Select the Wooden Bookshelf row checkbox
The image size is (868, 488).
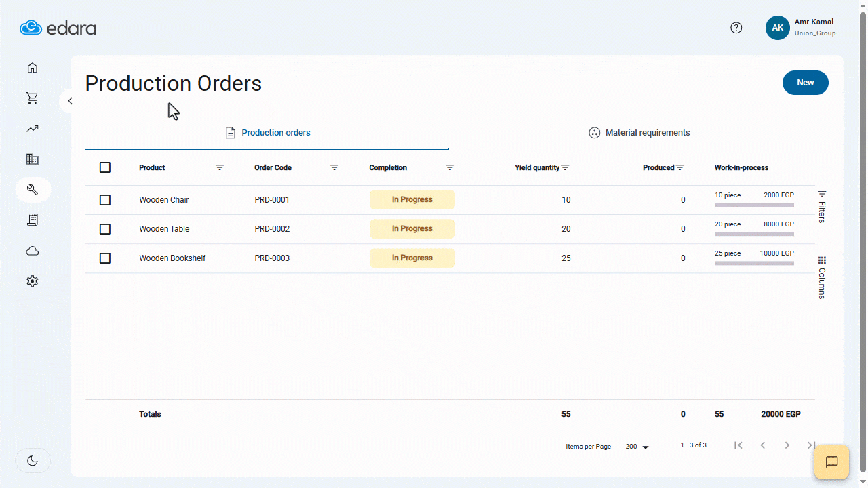105,258
